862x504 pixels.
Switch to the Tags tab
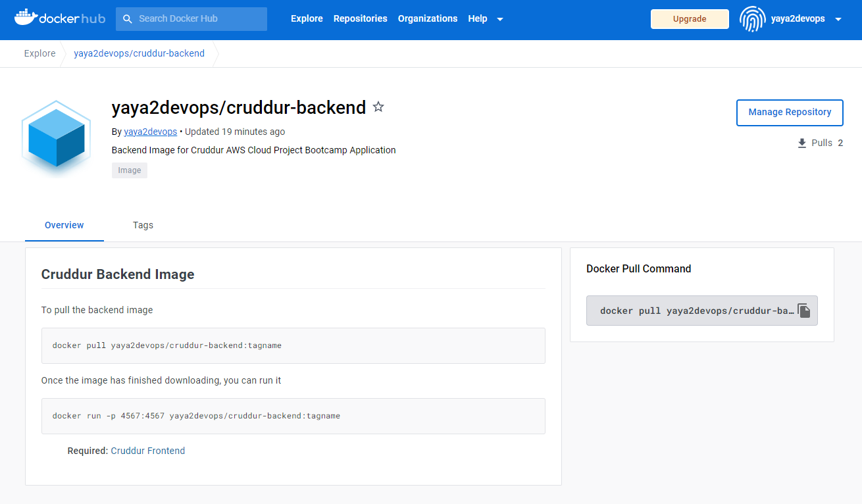(x=143, y=225)
